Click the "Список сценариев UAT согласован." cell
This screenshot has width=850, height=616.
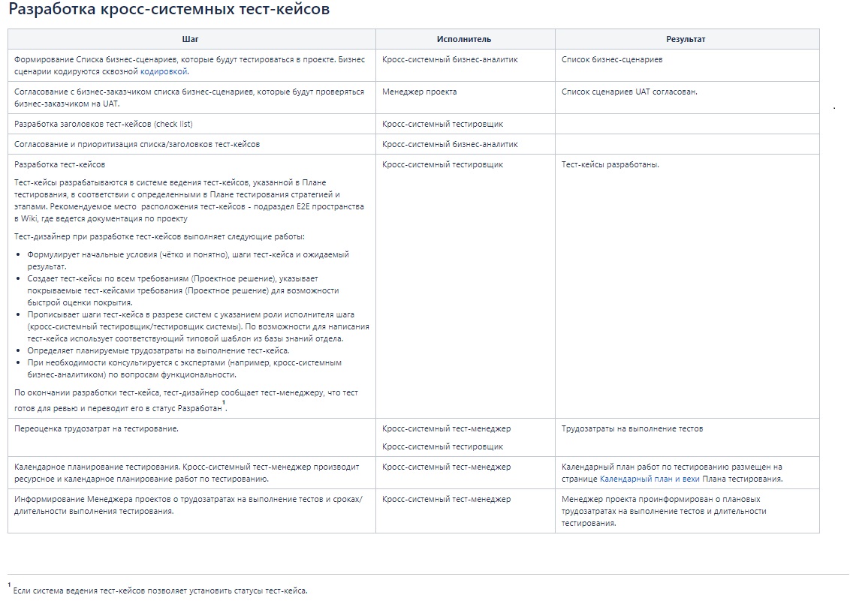click(x=629, y=92)
